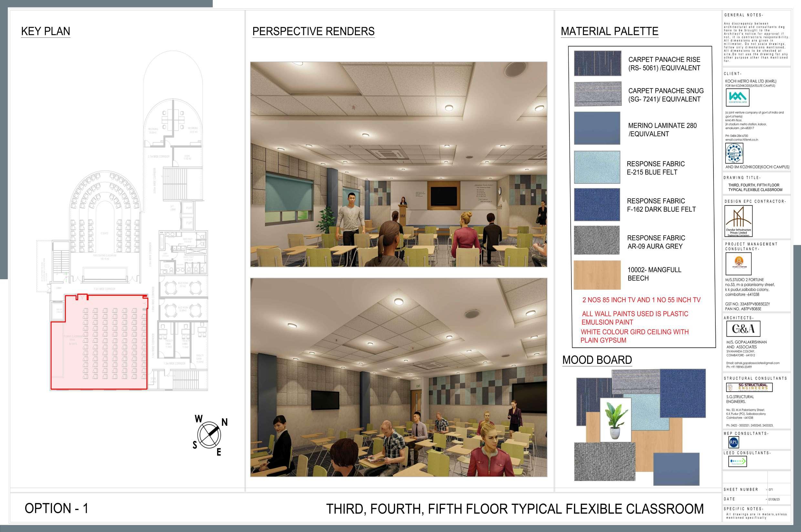
Task: Click the KEY PLAN heading
Action: click(46, 31)
